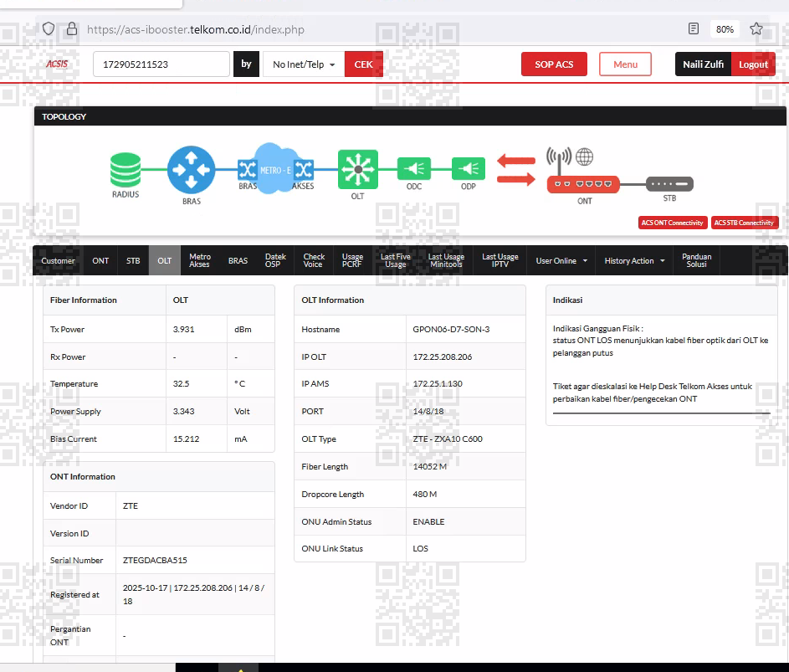The image size is (789, 672).
Task: Click the Power Supply value 3.343
Action: point(184,411)
